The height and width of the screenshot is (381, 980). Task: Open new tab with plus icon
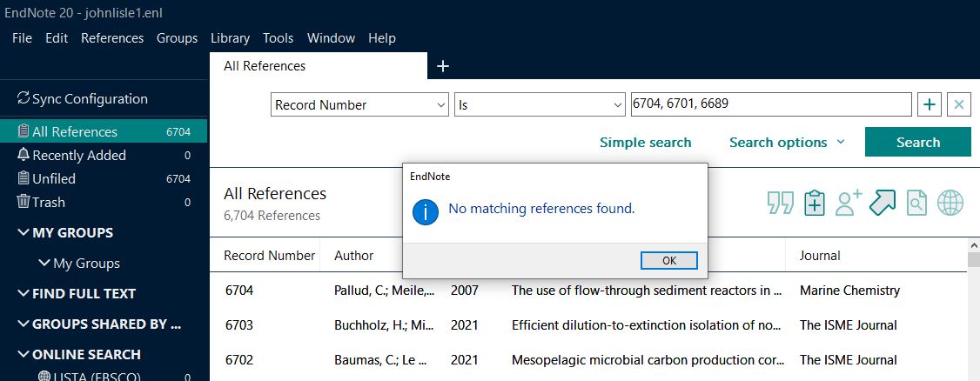[442, 65]
